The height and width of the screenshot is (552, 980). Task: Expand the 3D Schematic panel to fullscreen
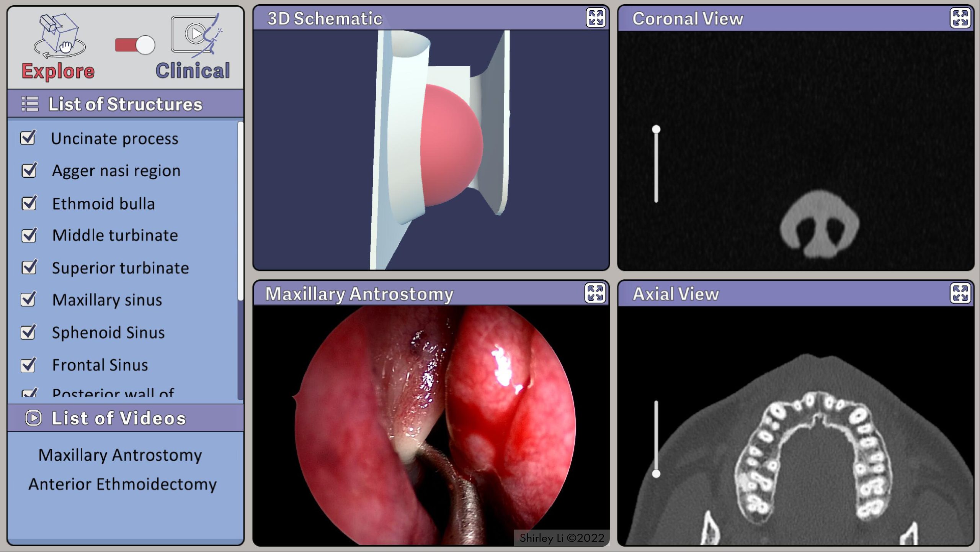point(596,18)
